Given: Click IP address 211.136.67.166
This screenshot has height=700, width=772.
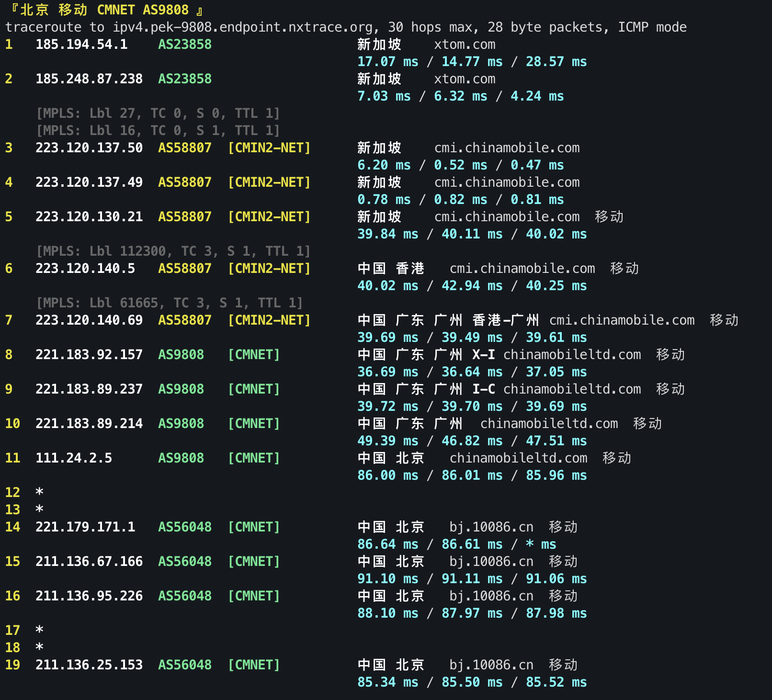Looking at the screenshot, I should click(89, 562).
